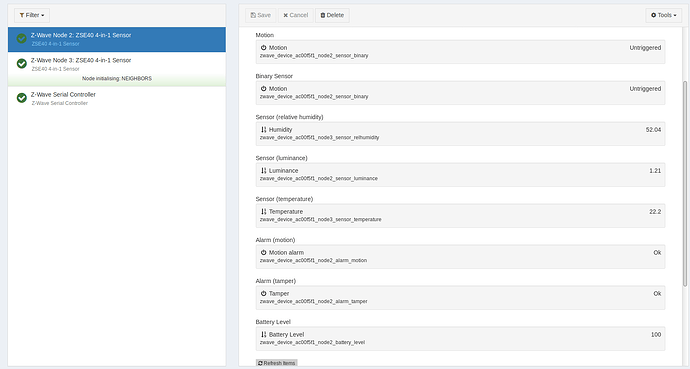Open the Filter dropdown
Screen dimensions: 690x369
click(32, 15)
